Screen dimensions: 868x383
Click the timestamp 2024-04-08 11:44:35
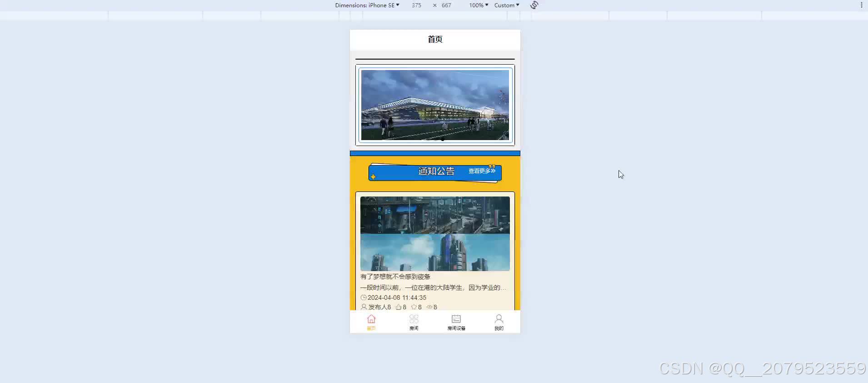tap(397, 297)
